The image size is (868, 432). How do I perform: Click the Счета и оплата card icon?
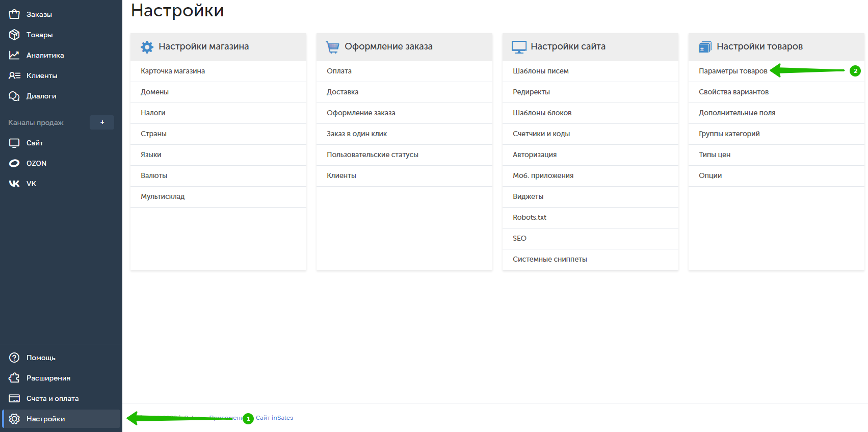pyautogui.click(x=14, y=398)
